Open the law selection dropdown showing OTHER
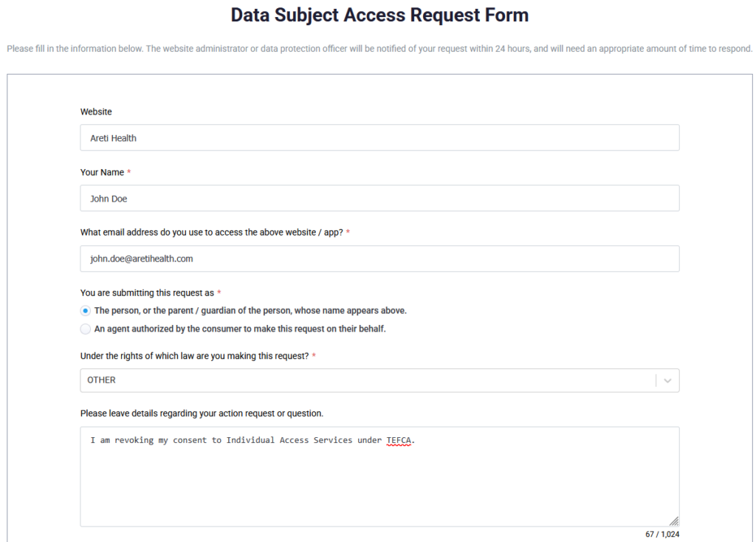Viewport: 756px width, 542px height. pyautogui.click(x=369, y=380)
